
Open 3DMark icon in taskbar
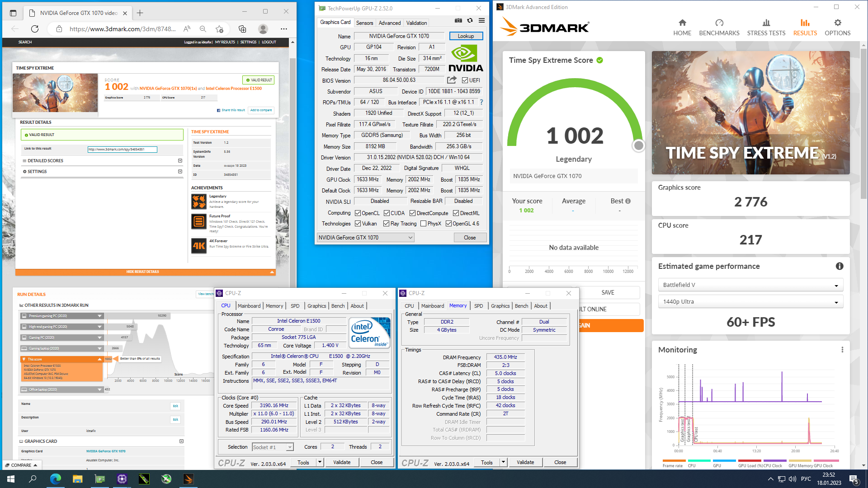189,479
